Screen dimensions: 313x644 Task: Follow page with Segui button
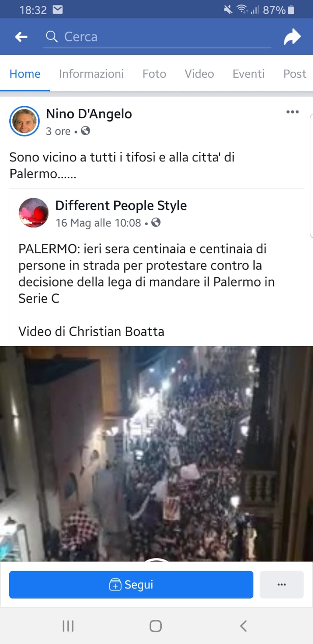coord(131,584)
